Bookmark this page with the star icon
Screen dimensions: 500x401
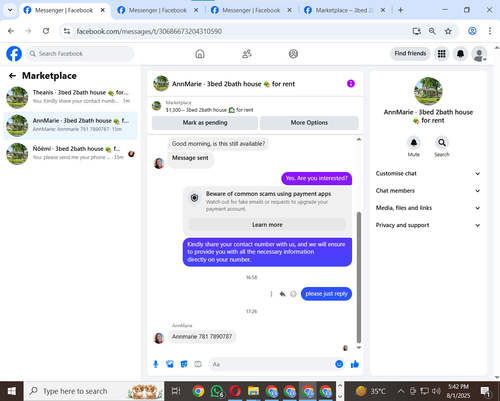pyautogui.click(x=448, y=31)
